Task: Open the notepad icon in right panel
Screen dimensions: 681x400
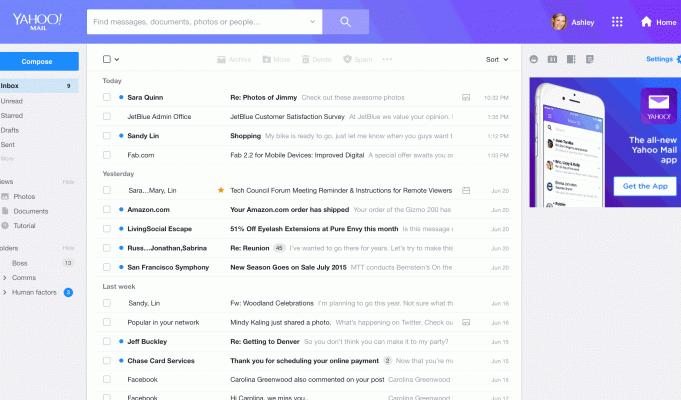Action: [x=571, y=59]
